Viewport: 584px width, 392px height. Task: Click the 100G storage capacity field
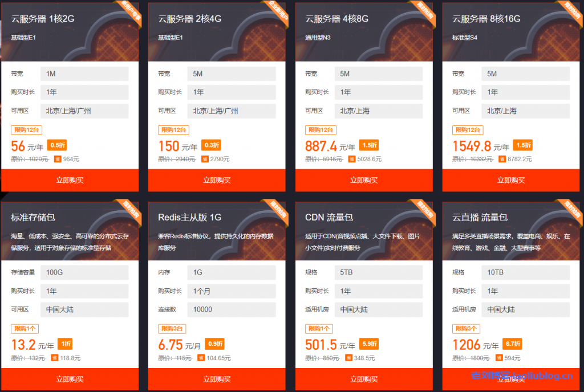(x=84, y=272)
